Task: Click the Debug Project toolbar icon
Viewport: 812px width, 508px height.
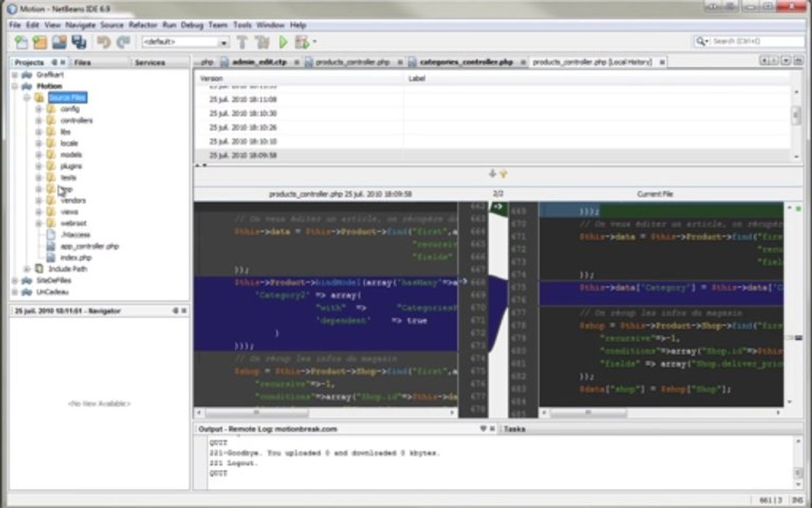Action: pyautogui.click(x=302, y=42)
